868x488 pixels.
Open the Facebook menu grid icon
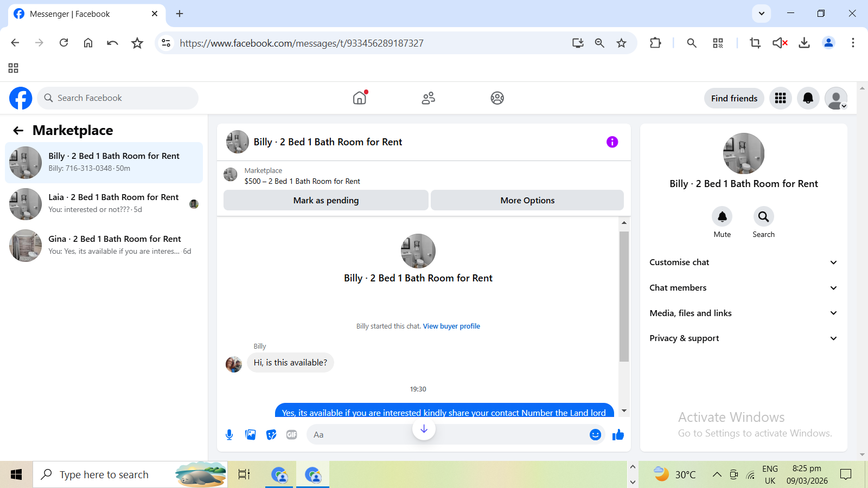pos(781,98)
